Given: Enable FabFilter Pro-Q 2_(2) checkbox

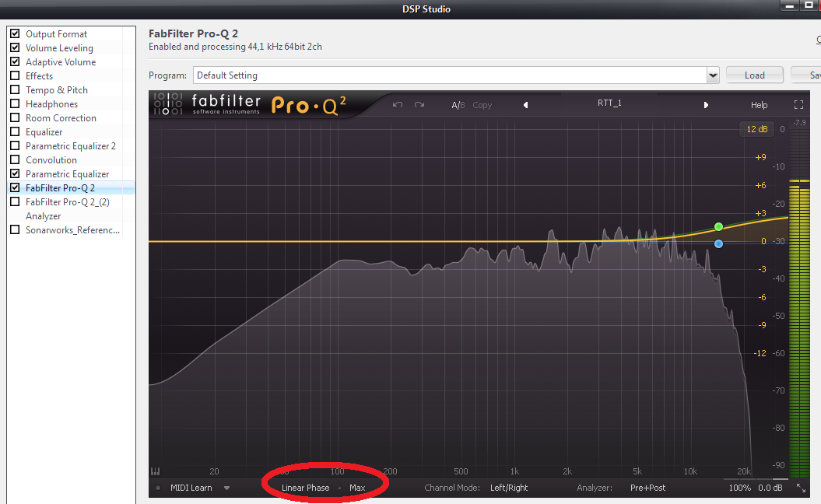Looking at the screenshot, I should [16, 201].
